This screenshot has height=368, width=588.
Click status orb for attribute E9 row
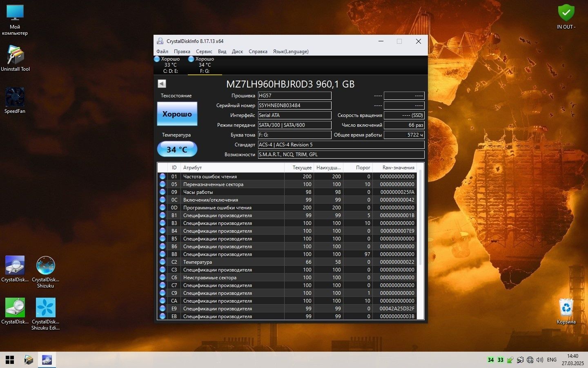[x=163, y=309]
